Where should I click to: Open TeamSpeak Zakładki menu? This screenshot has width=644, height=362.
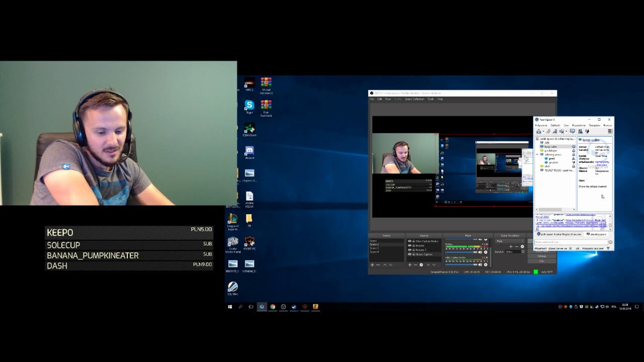[x=555, y=125]
